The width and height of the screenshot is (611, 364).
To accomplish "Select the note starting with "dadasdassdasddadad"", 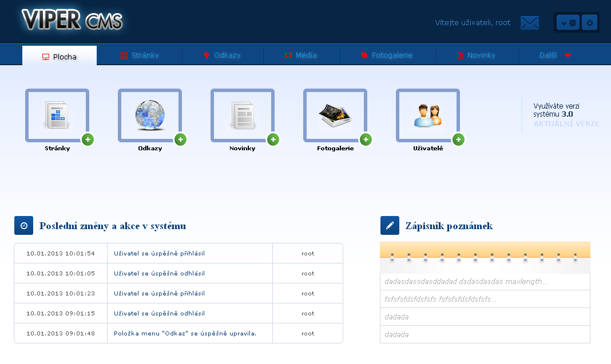I will coord(466,282).
